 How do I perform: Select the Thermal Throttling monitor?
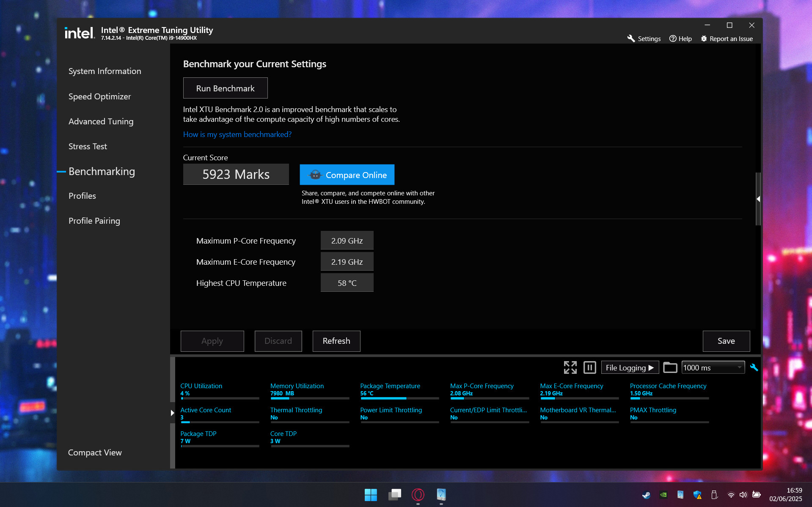[x=310, y=415]
